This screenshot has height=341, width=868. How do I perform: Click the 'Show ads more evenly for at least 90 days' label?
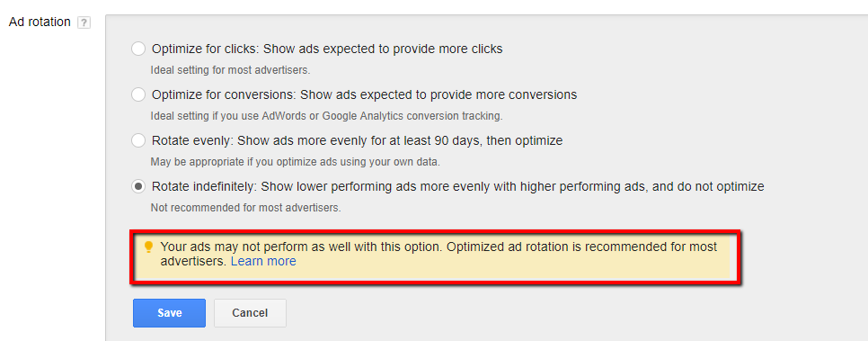click(x=359, y=141)
